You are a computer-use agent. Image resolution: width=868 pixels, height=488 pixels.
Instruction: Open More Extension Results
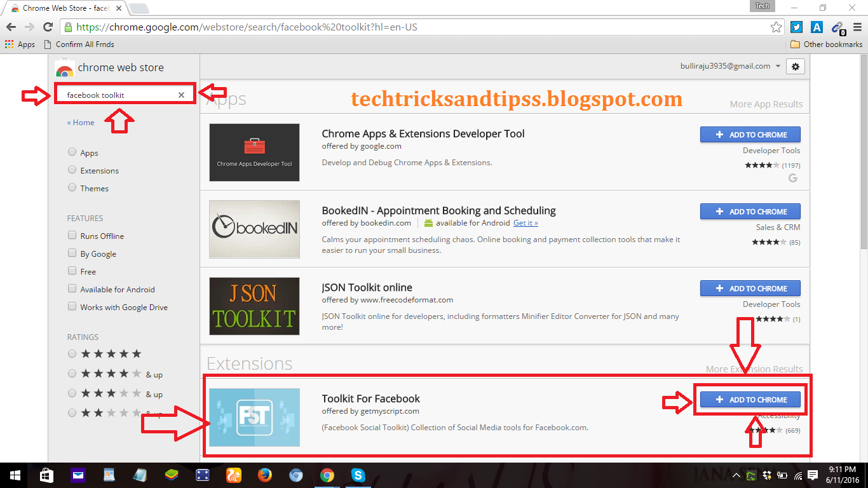tap(754, 369)
